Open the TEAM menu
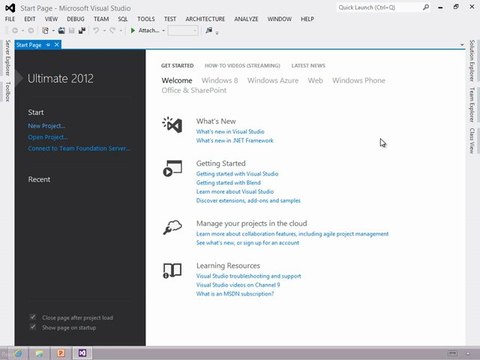The height and width of the screenshot is (360, 480). (x=101, y=19)
